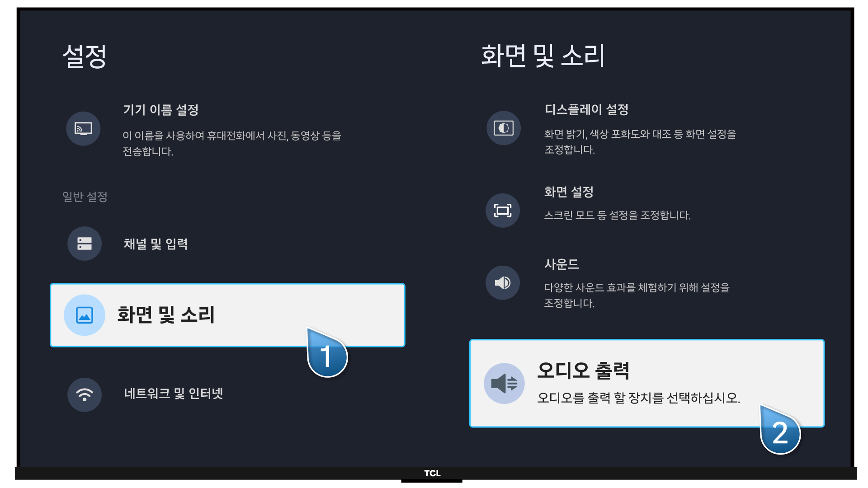Viewport: 868px width, 488px height.
Task: Select the 오디오 출력 card
Action: click(646, 383)
